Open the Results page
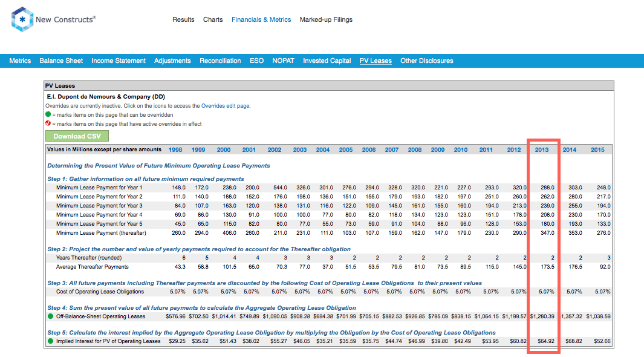 (183, 20)
